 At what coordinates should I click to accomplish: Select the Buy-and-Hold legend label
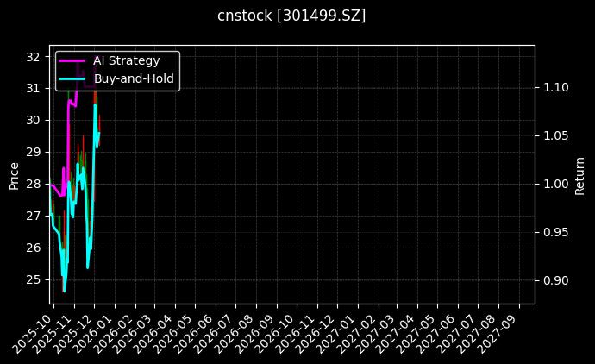(134, 78)
